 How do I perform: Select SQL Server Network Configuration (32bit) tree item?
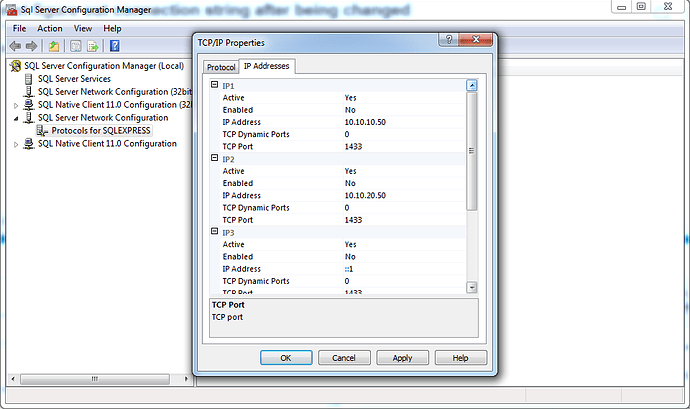coord(114,92)
